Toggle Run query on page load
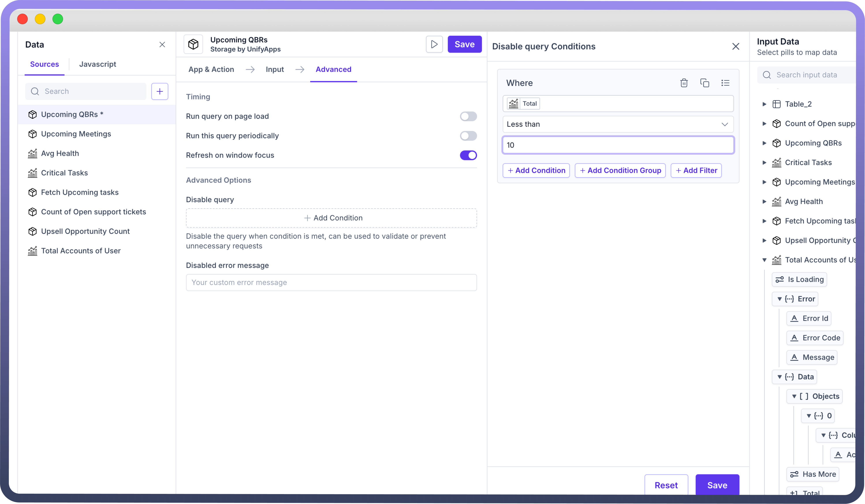The height and width of the screenshot is (504, 865). point(468,116)
